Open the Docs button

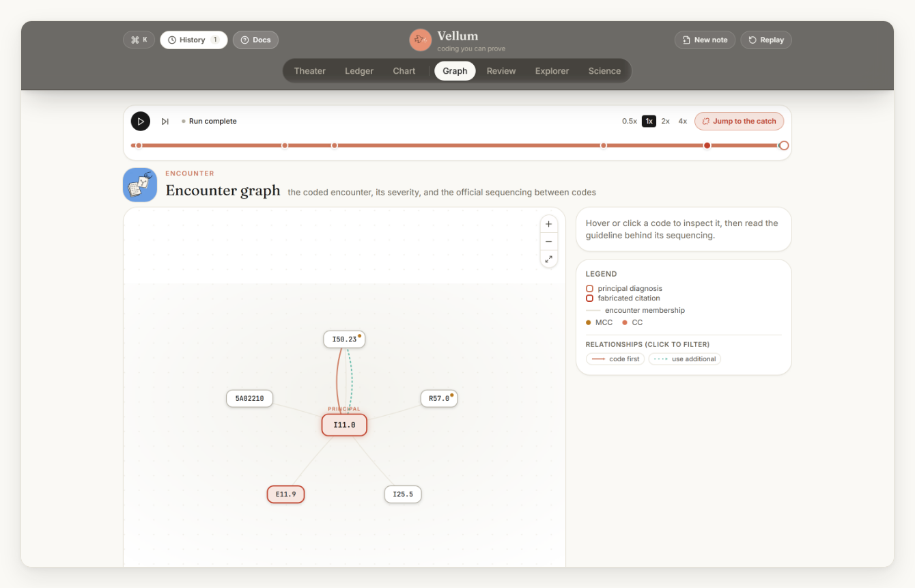click(255, 40)
